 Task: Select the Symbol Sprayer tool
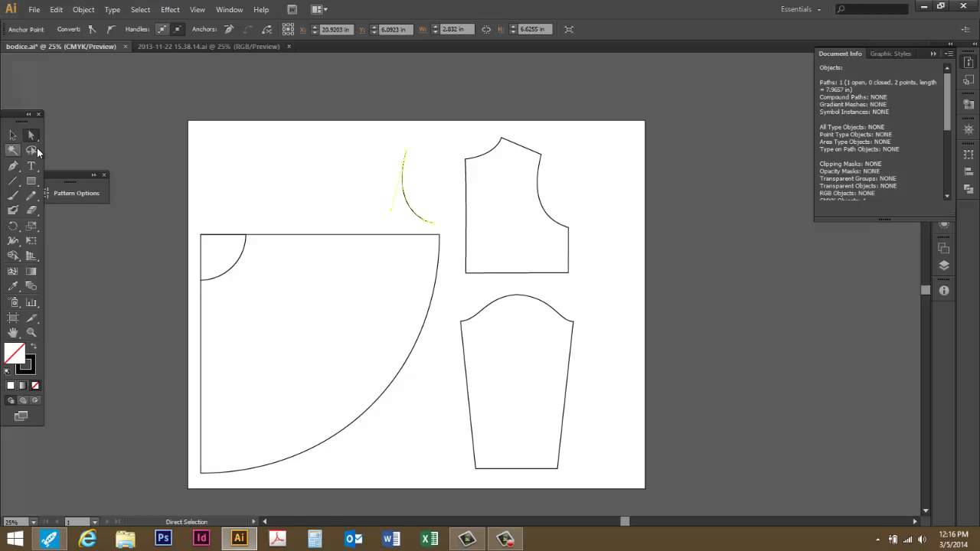(x=13, y=302)
